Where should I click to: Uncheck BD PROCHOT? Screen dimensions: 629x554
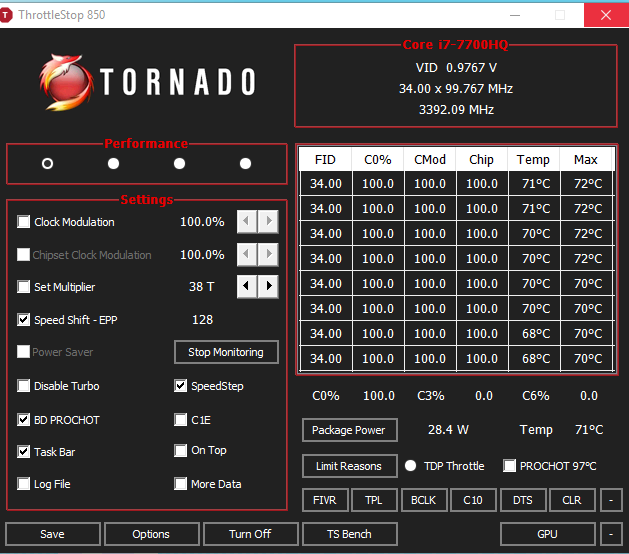point(23,420)
